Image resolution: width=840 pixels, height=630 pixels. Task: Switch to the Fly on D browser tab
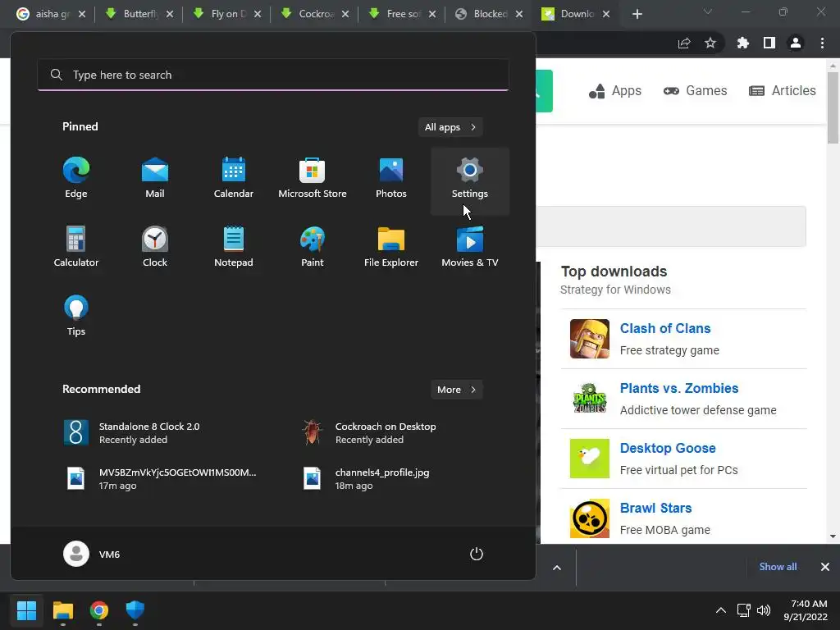tap(227, 14)
